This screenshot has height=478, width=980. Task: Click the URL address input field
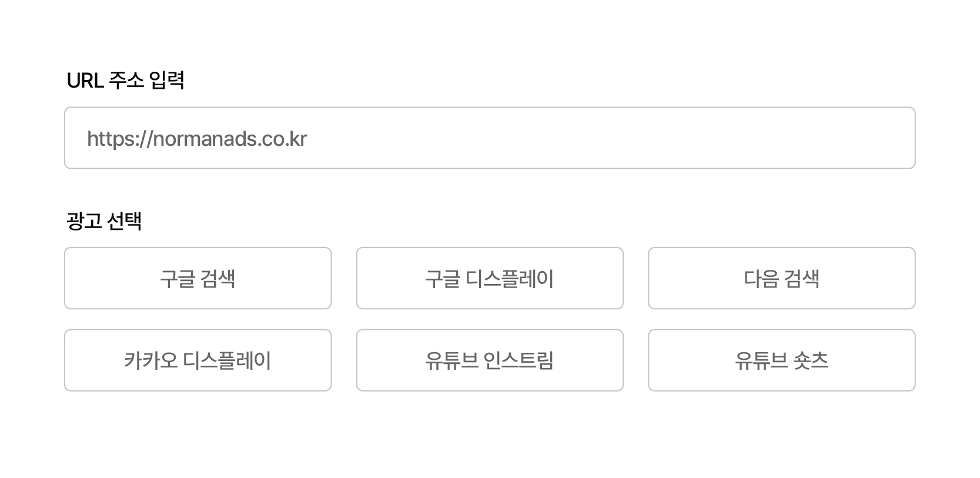(x=489, y=138)
